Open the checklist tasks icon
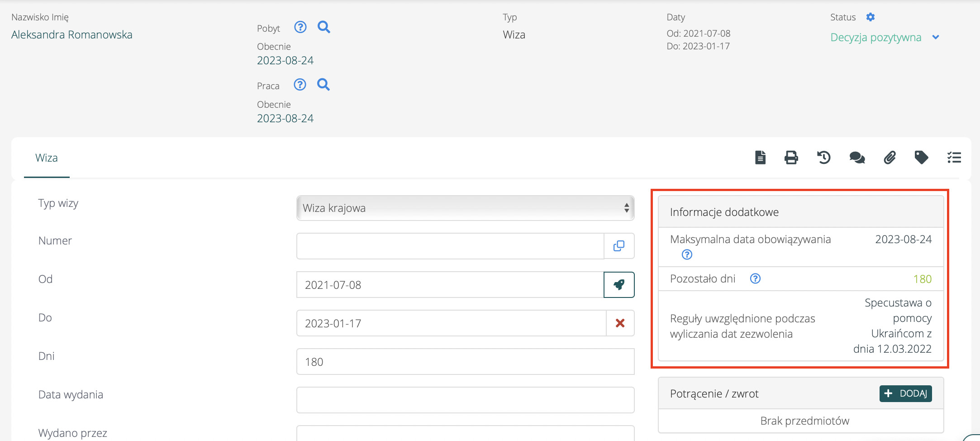 click(954, 158)
